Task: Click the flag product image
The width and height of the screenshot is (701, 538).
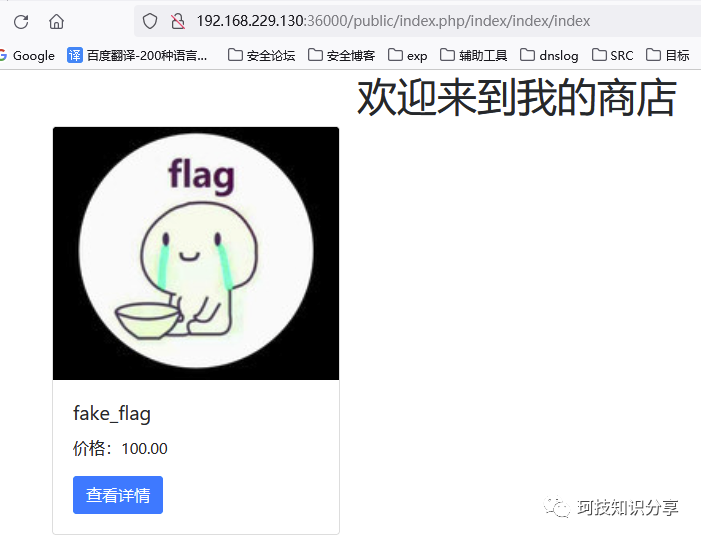Action: click(196, 254)
